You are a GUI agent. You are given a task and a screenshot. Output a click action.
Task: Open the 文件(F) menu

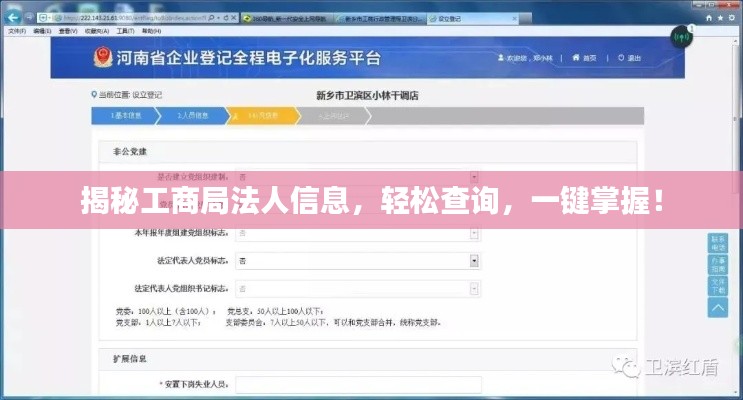coord(17,31)
